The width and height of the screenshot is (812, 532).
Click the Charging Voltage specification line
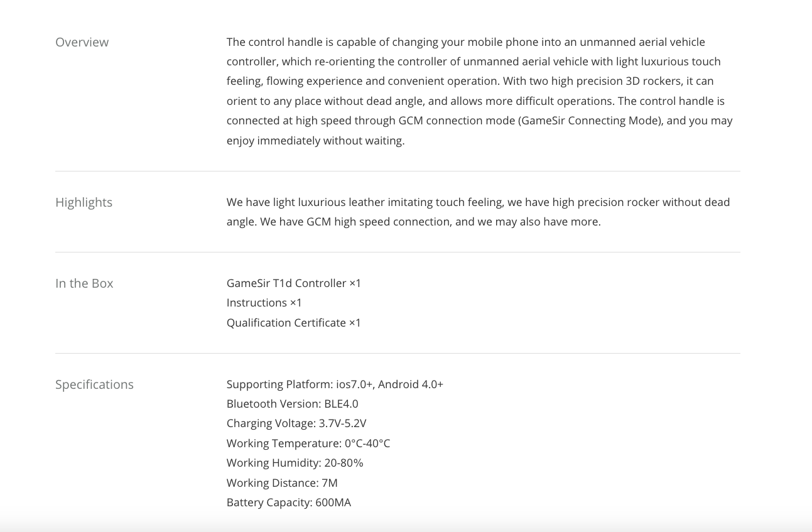296,423
